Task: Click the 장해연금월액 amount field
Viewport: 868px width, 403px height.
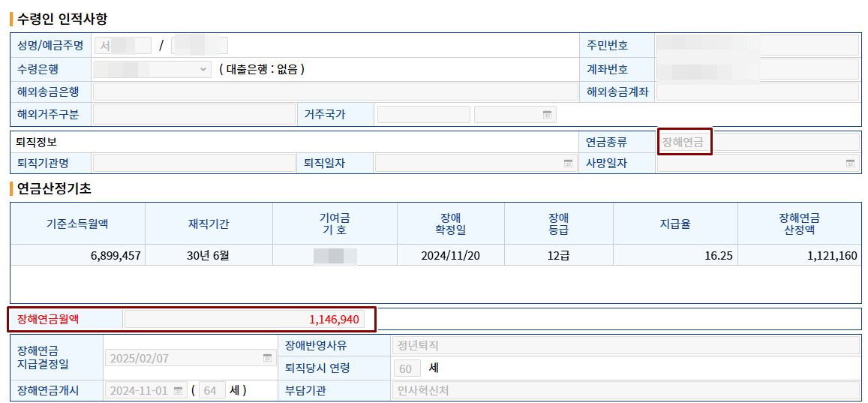Action: [x=245, y=319]
